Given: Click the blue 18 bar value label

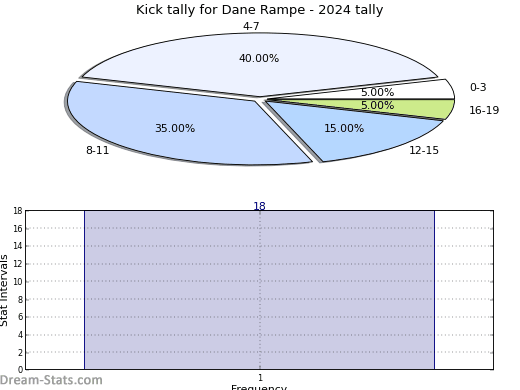Looking at the screenshot, I should tap(259, 206).
